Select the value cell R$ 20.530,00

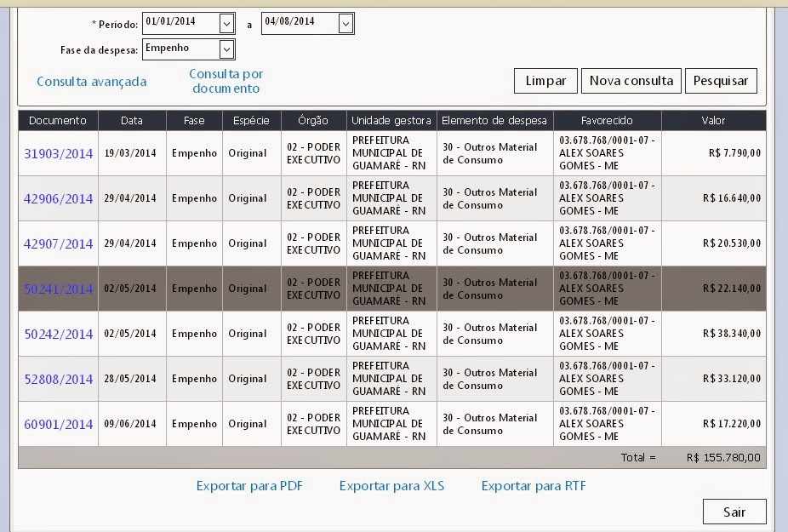(714, 243)
